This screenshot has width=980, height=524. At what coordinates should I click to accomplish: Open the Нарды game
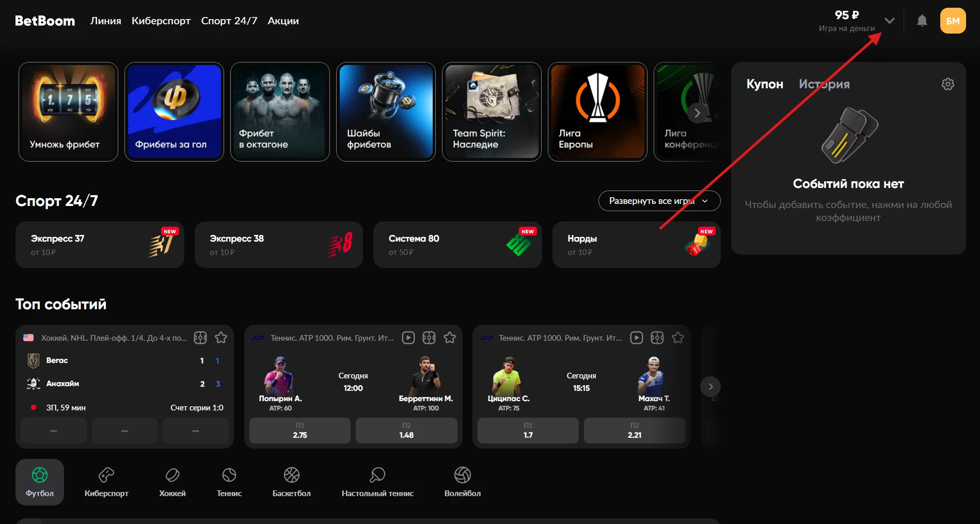click(x=637, y=245)
